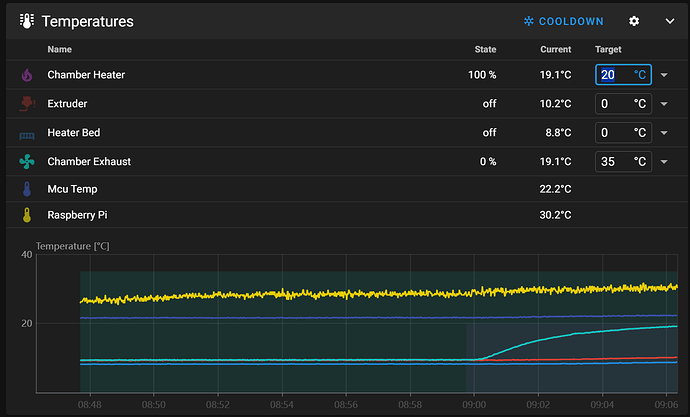
Task: Click the Heater Bed icon
Action: (27, 133)
